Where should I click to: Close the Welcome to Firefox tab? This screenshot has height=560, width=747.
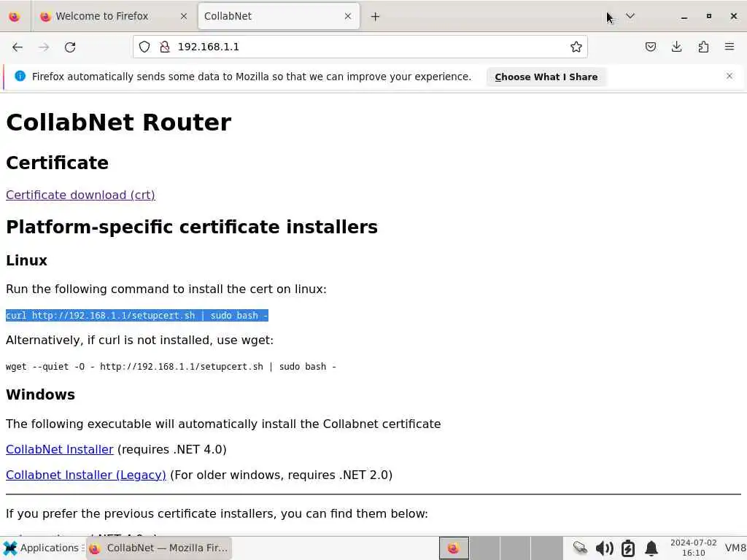click(184, 16)
